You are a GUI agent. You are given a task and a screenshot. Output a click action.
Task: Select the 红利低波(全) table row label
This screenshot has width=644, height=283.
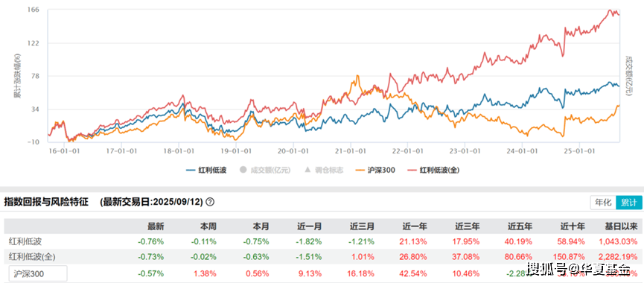tap(32, 257)
